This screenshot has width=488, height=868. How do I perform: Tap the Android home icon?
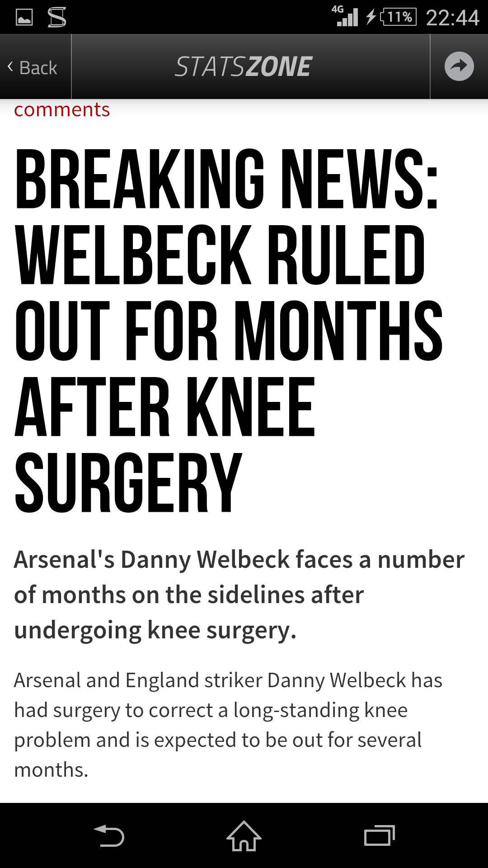tap(244, 835)
